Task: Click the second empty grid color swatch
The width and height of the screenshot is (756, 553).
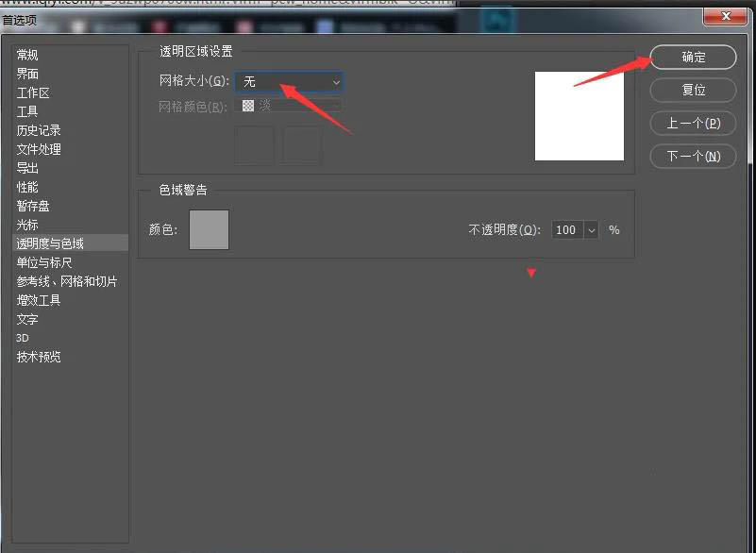Action: click(302, 145)
